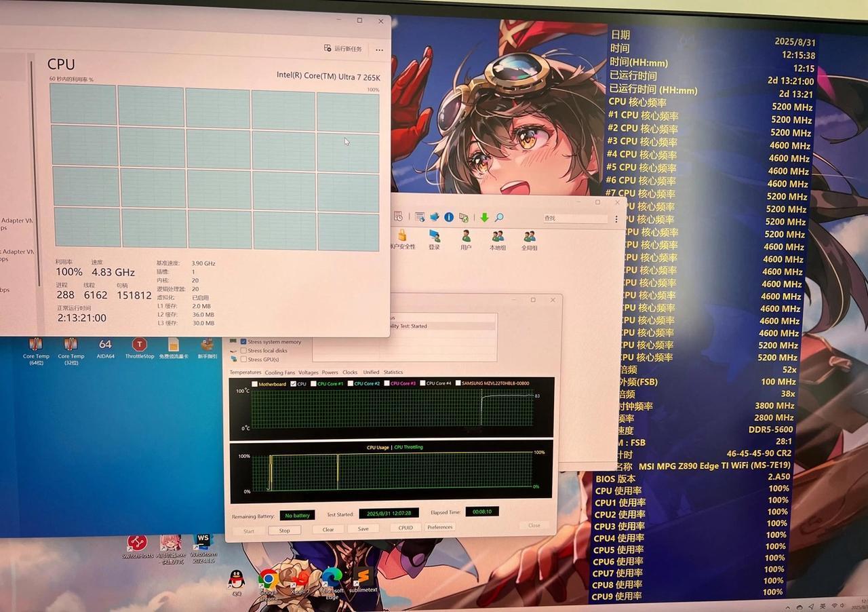This screenshot has height=612, width=868.
Task: Click the magnifier search toolbar icon
Action: (x=499, y=217)
